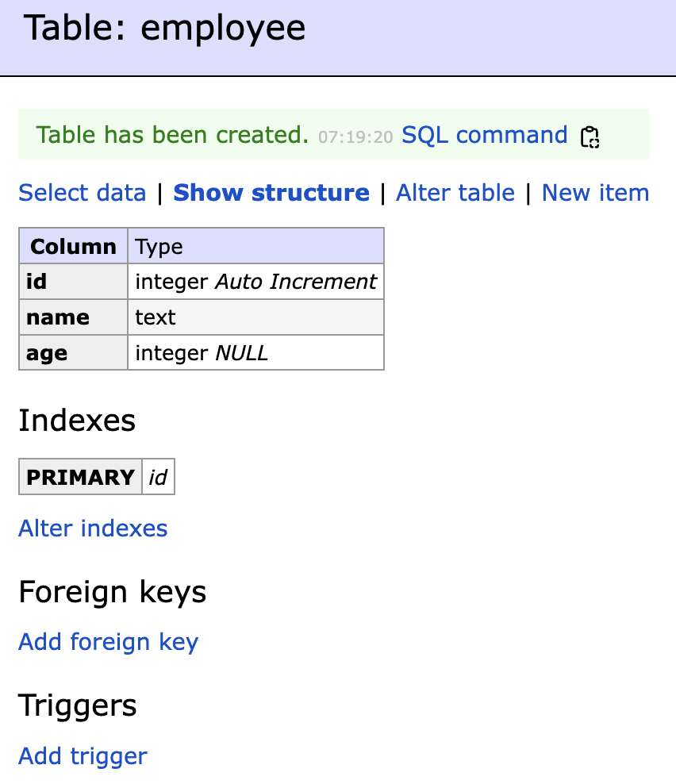Click Add foreign key
676x784 pixels.
pos(108,642)
